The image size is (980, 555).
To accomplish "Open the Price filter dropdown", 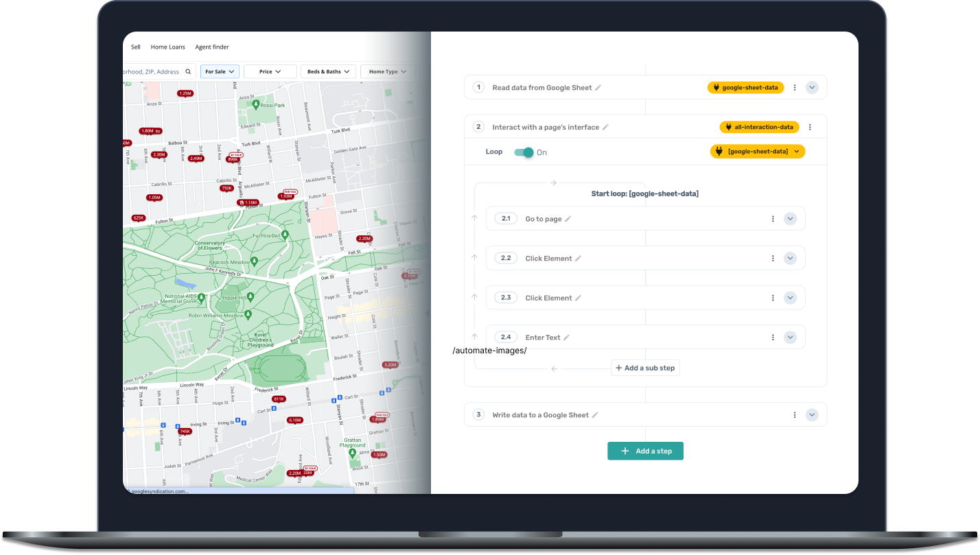I will [x=270, y=71].
